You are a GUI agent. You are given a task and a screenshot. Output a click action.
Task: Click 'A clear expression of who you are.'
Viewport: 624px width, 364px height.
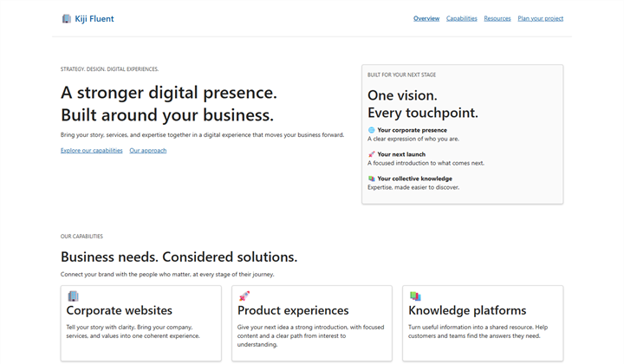[x=413, y=139]
